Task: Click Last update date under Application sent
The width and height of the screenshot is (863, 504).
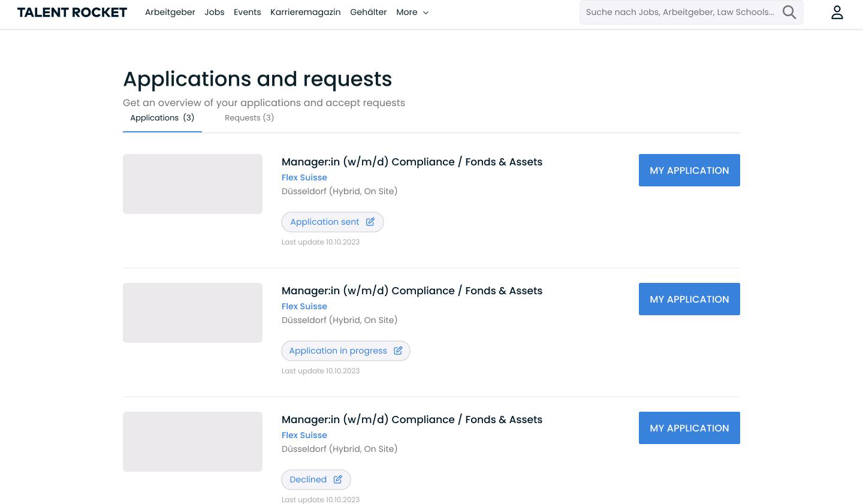Action: [321, 242]
